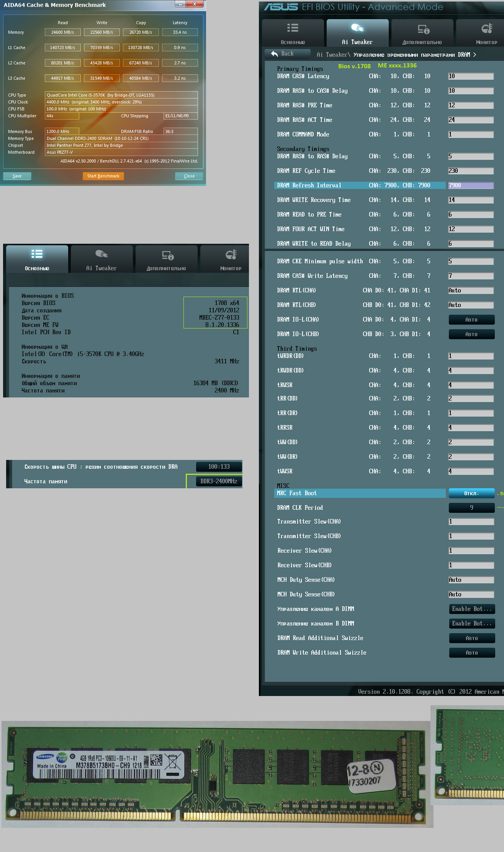Click tWRDR(DD) input field

tap(471, 356)
